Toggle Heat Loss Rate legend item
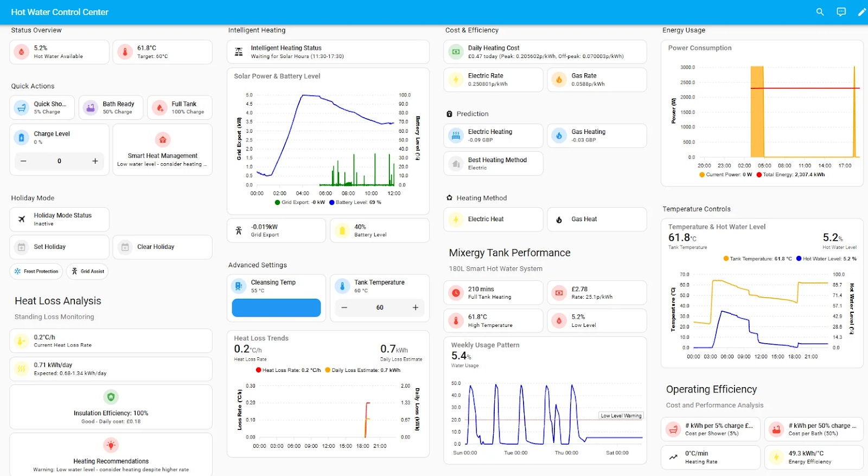Image resolution: width=868 pixels, height=476 pixels. tap(288, 370)
